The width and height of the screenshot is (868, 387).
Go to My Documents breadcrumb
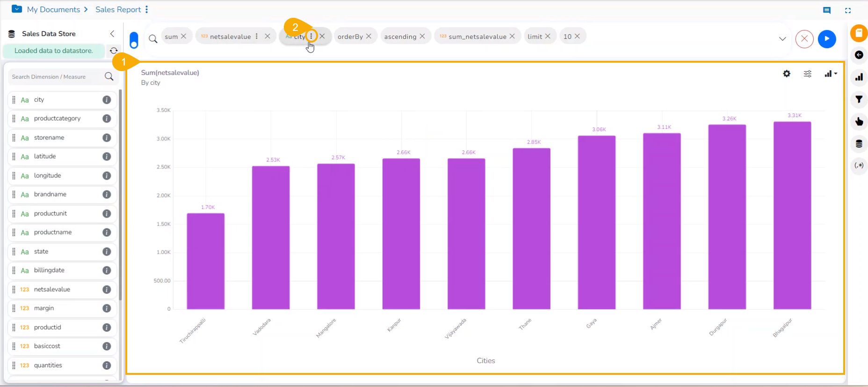(x=53, y=9)
